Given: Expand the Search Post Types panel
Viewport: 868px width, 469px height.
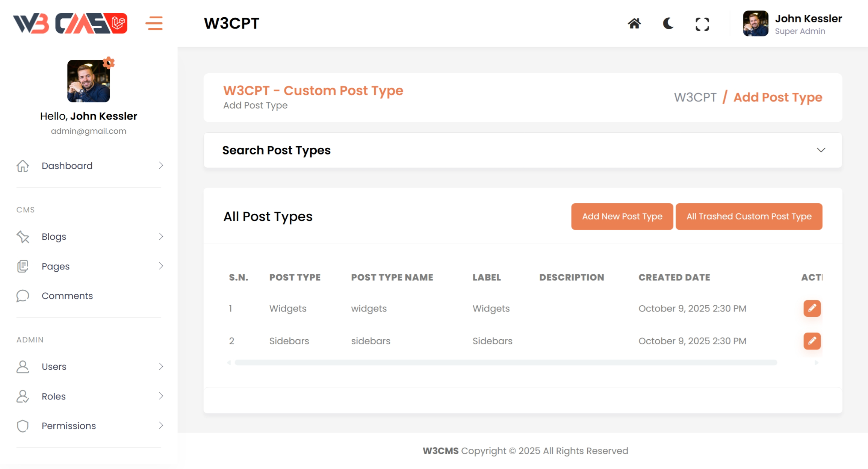Looking at the screenshot, I should click(821, 150).
